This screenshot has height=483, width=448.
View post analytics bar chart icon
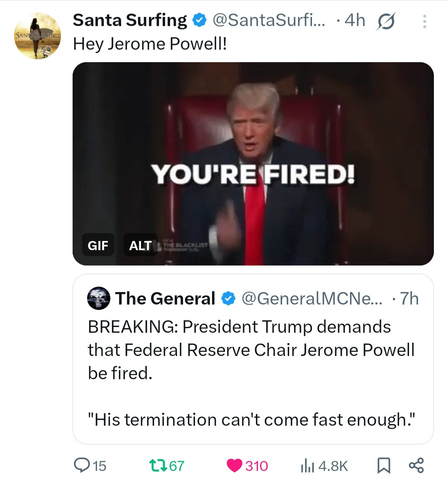pos(306,466)
